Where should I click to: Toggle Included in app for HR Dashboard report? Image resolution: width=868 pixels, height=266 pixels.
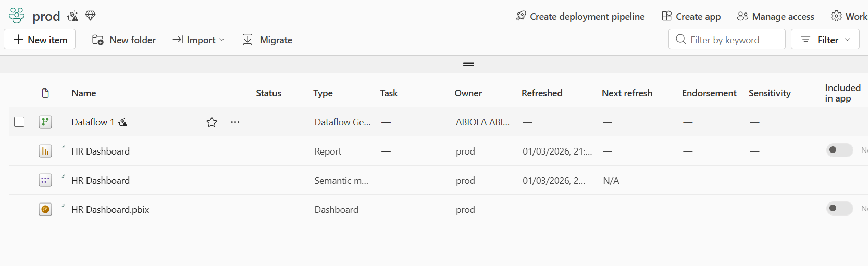tap(839, 150)
